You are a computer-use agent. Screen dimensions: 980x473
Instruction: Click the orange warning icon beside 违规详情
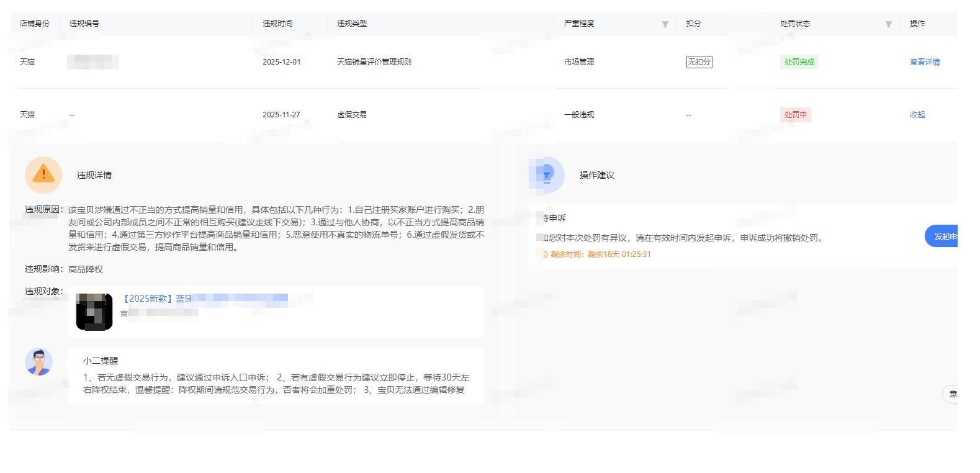click(x=43, y=174)
